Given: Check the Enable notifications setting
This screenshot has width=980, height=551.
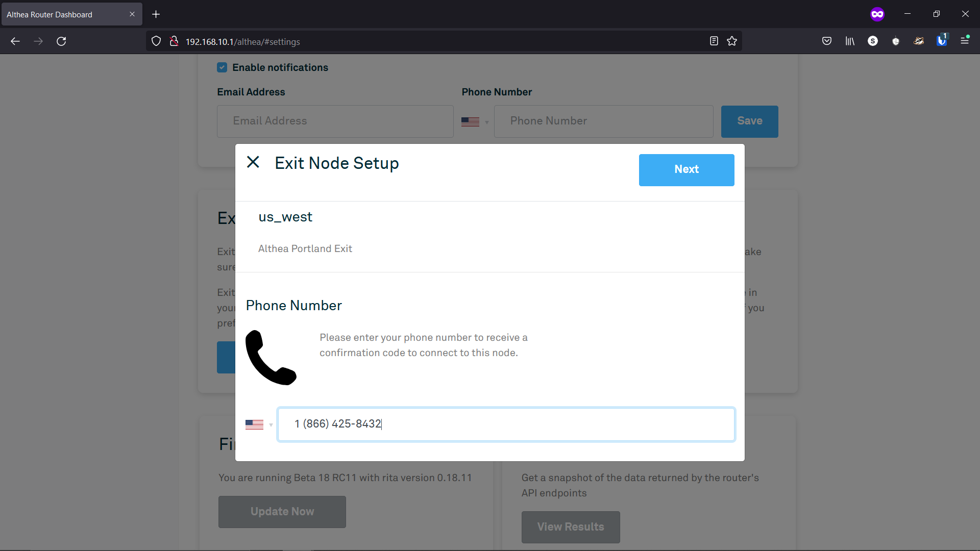Looking at the screenshot, I should [222, 67].
